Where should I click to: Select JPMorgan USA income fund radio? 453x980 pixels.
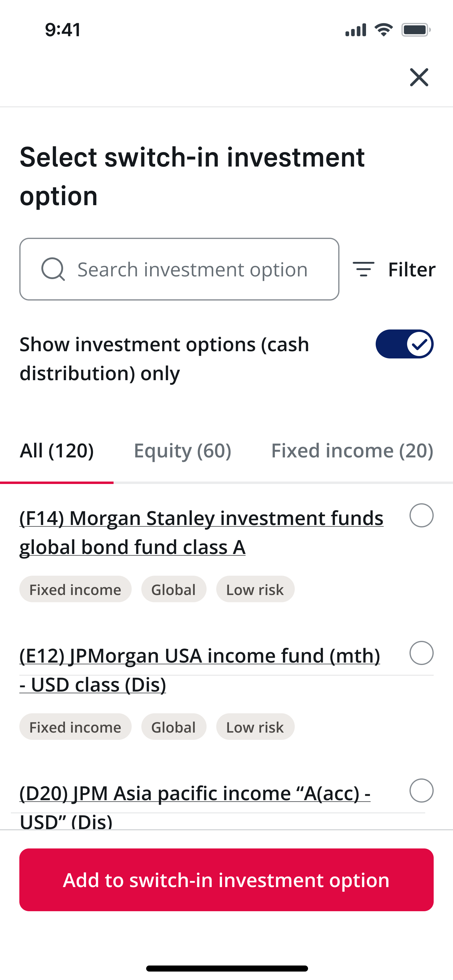click(x=421, y=653)
